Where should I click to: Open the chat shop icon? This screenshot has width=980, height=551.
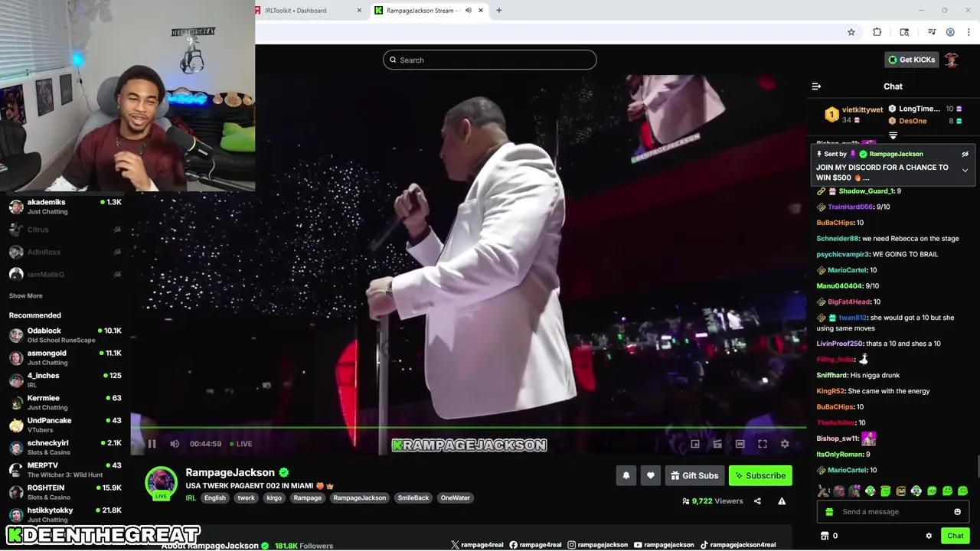[x=825, y=536]
